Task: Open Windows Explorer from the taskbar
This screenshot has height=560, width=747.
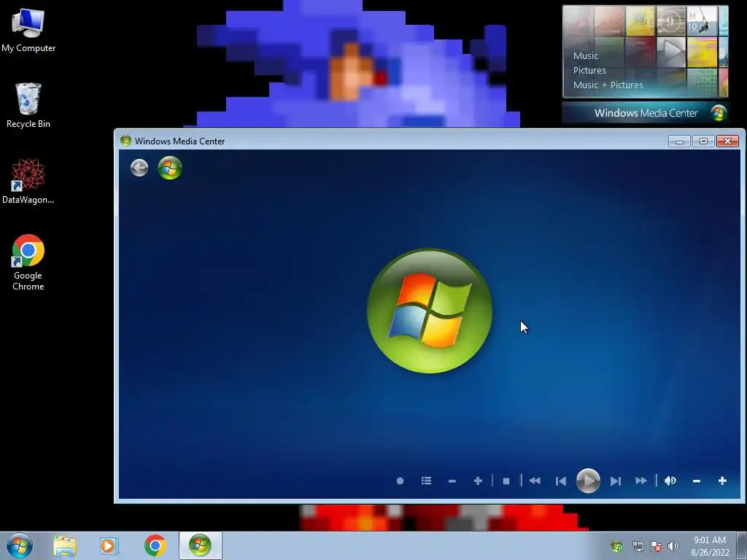Action: (65, 545)
